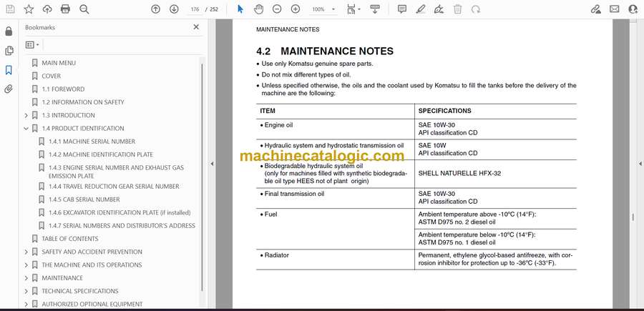
Task: Bookmark the file with the star icon
Action: pyautogui.click(x=29, y=9)
